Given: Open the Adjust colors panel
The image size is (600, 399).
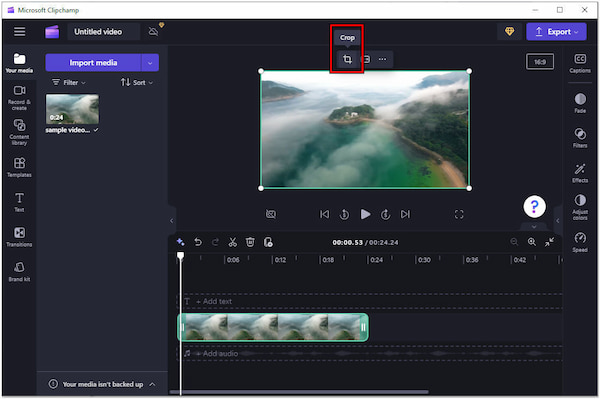Looking at the screenshot, I should pos(580,207).
